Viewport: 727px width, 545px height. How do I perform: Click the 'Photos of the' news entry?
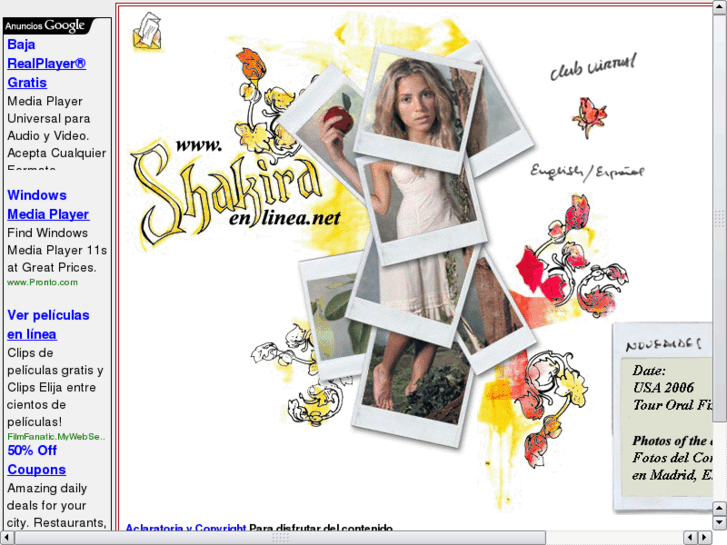coord(672,440)
